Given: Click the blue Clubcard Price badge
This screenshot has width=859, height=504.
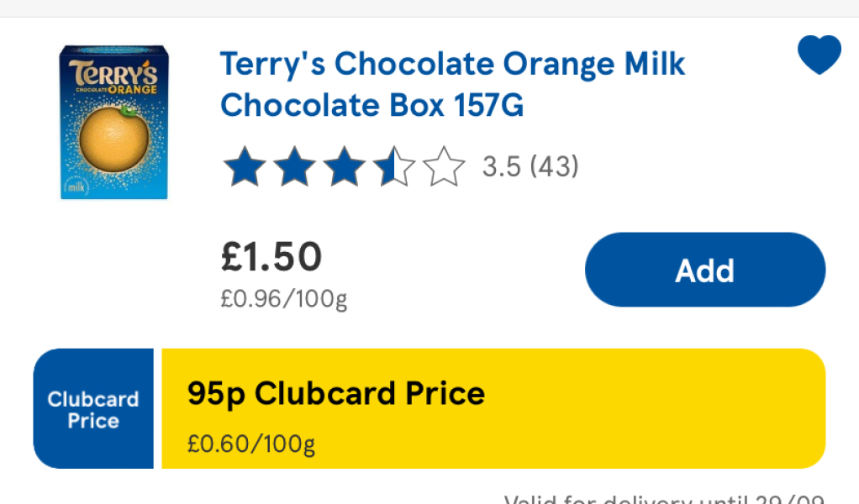Looking at the screenshot, I should pos(93,409).
